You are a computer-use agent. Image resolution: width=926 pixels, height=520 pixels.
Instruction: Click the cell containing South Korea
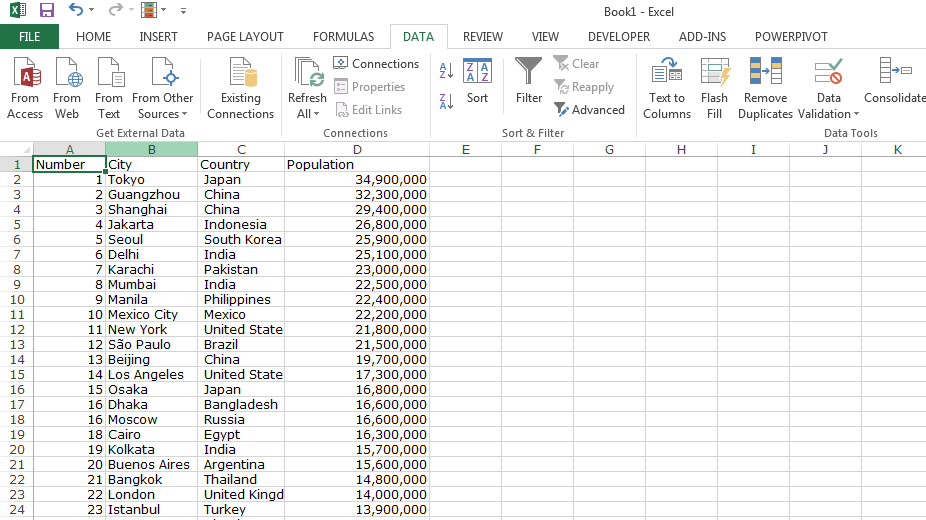(241, 239)
